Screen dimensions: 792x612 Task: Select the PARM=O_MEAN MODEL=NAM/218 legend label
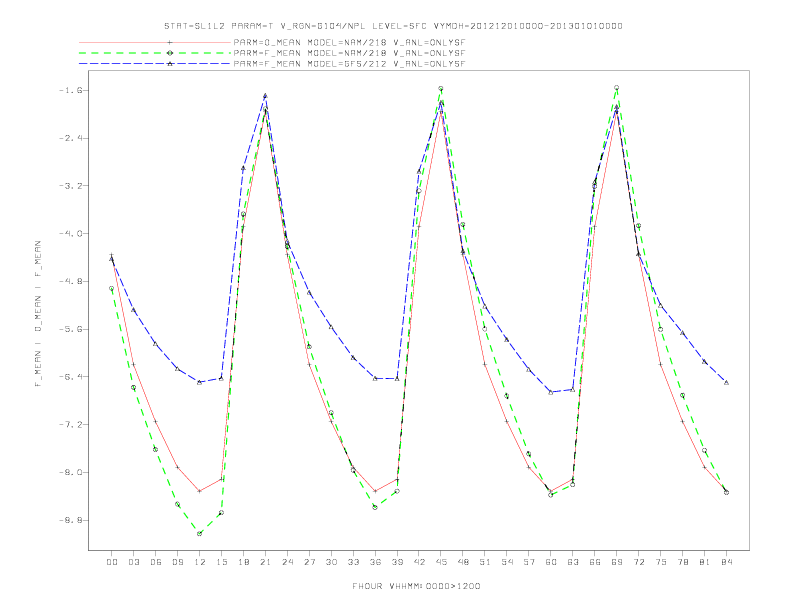[x=349, y=42]
